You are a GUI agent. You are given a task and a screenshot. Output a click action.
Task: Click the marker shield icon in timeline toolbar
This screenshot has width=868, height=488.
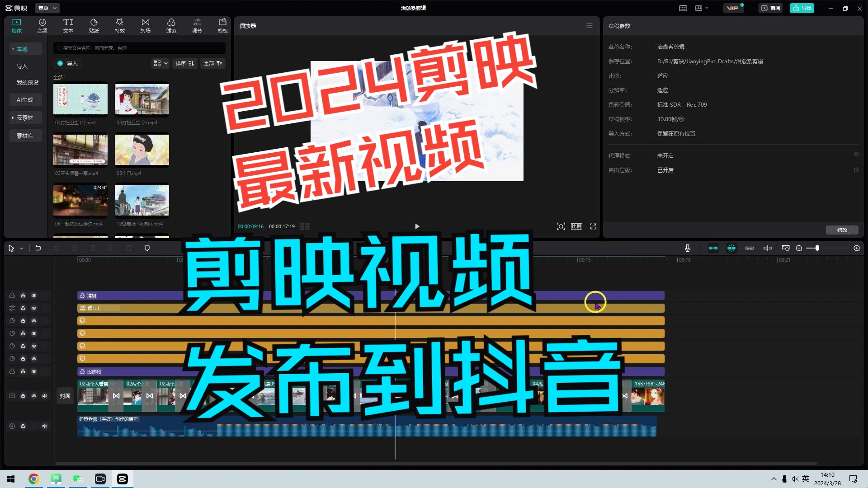tap(147, 248)
